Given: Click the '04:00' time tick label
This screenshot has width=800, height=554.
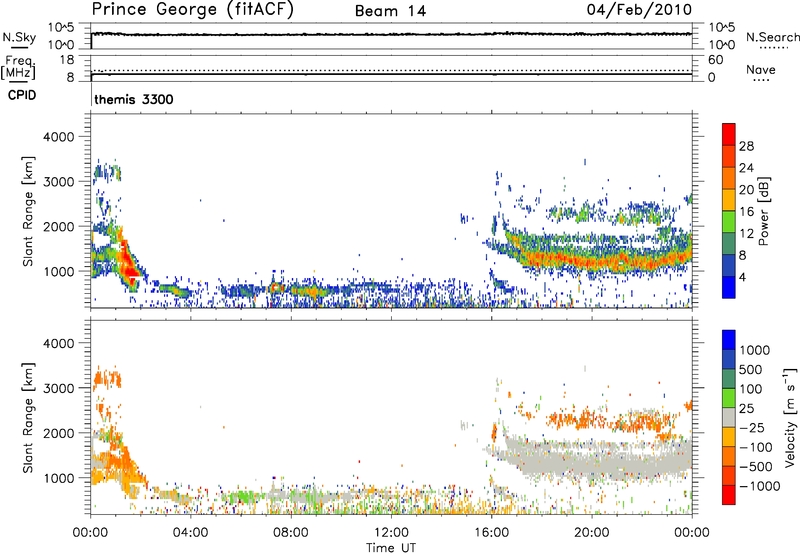Looking at the screenshot, I should tap(190, 533).
